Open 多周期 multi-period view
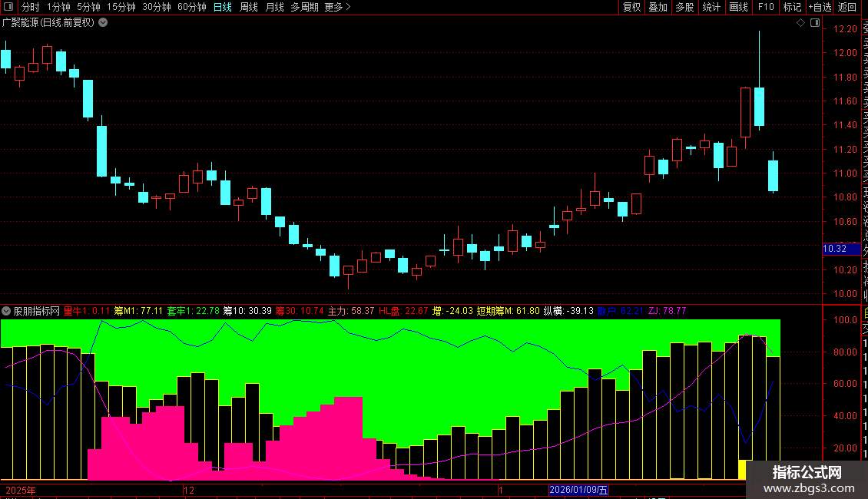 click(x=304, y=7)
